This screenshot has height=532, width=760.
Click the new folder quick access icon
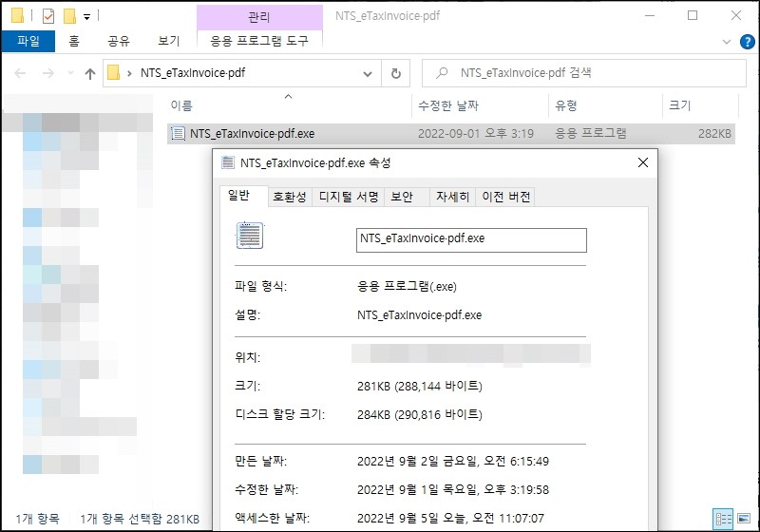70,16
